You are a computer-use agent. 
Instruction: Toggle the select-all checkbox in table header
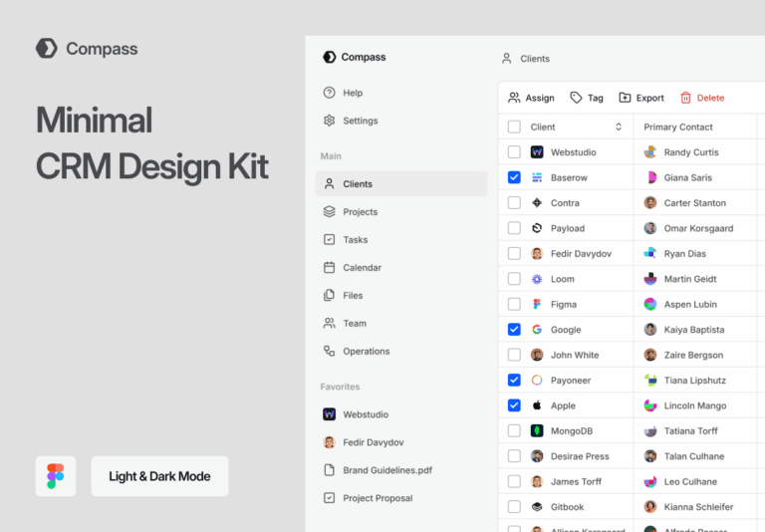514,127
